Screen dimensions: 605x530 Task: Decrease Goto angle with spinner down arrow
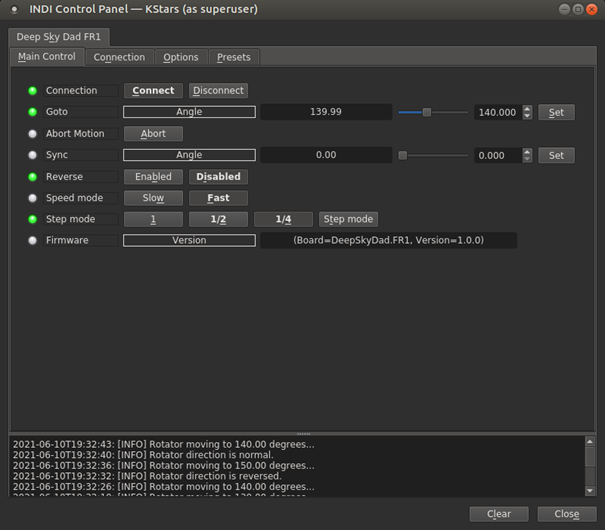[527, 116]
